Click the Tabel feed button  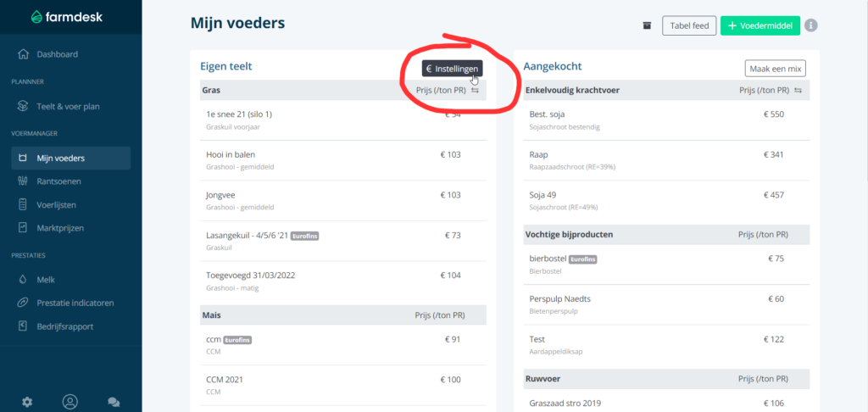689,25
